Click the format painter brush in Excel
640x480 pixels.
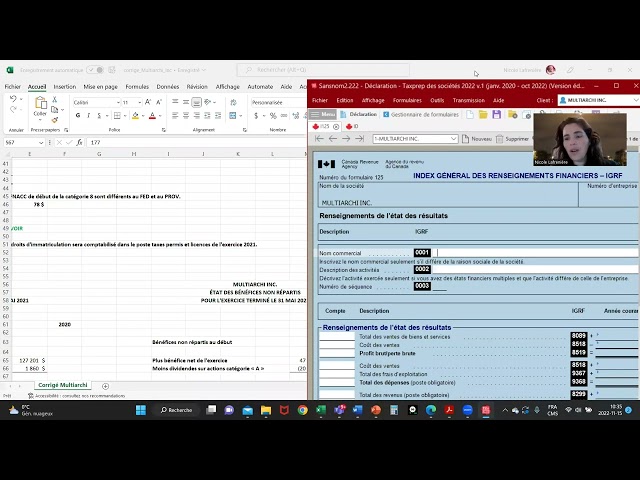point(54,120)
